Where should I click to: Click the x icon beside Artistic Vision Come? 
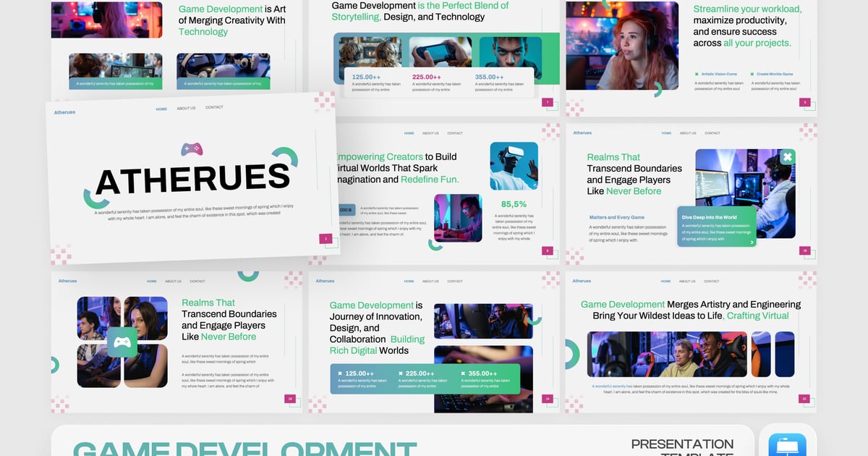coord(697,74)
